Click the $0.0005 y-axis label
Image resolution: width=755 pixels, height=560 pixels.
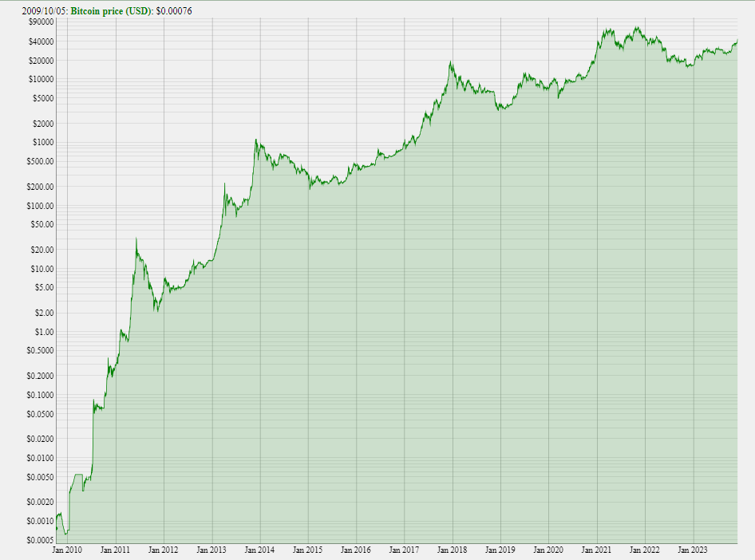40,540
